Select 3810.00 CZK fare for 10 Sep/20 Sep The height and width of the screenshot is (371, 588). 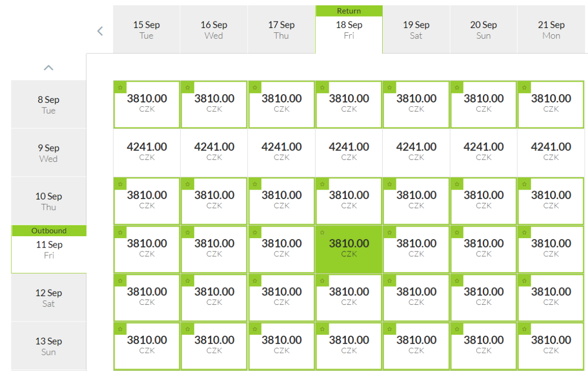click(x=484, y=199)
